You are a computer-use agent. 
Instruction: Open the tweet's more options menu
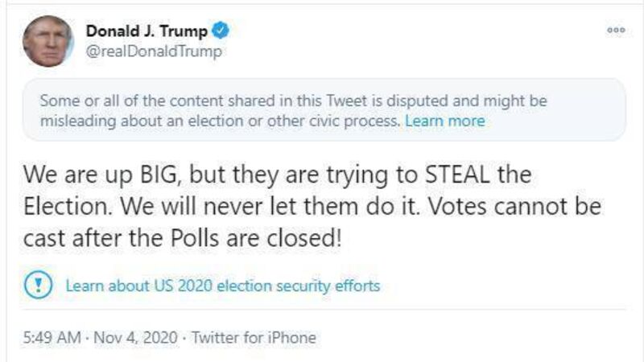click(616, 30)
